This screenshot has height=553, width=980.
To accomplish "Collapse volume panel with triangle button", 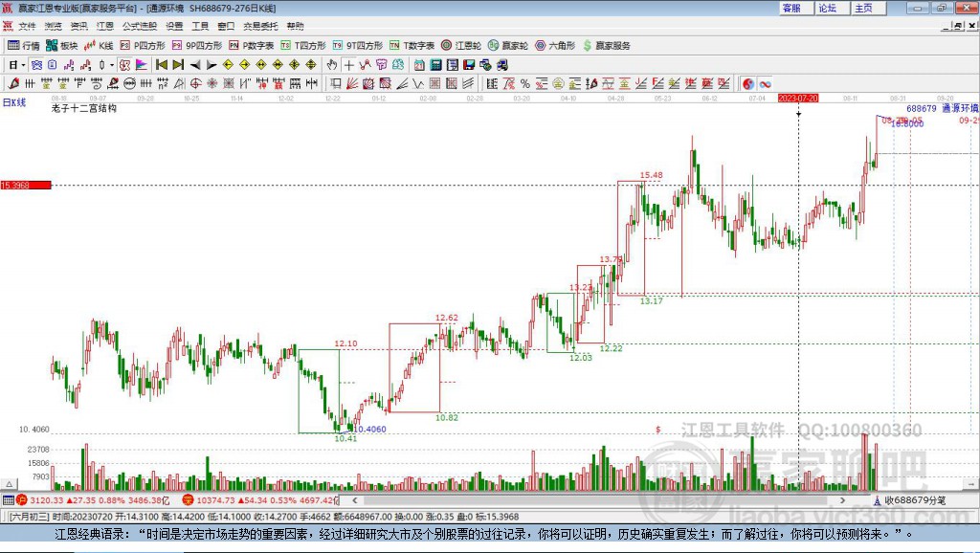I will (9, 484).
